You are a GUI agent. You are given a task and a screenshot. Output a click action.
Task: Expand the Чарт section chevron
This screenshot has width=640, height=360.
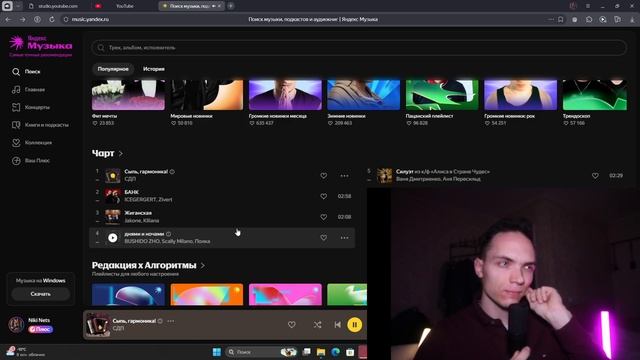click(x=121, y=154)
